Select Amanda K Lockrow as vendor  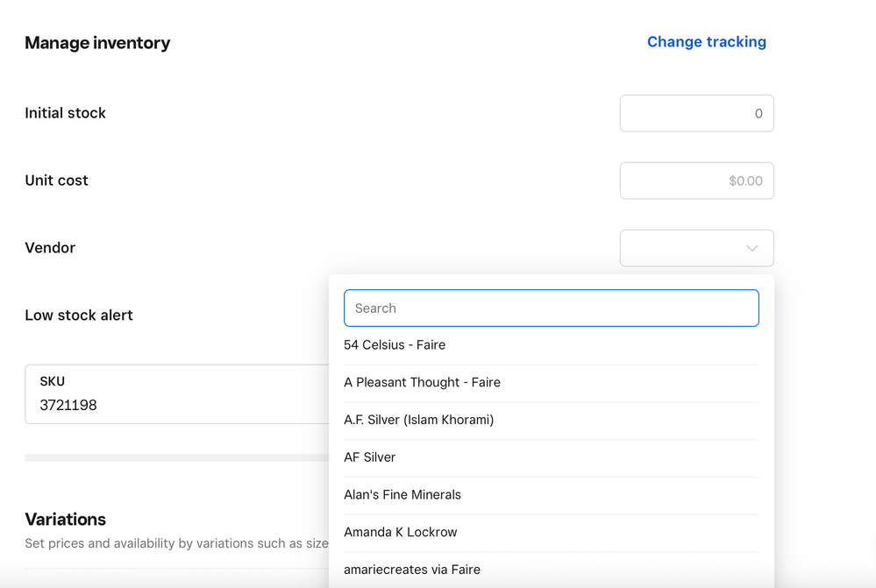[x=400, y=532]
